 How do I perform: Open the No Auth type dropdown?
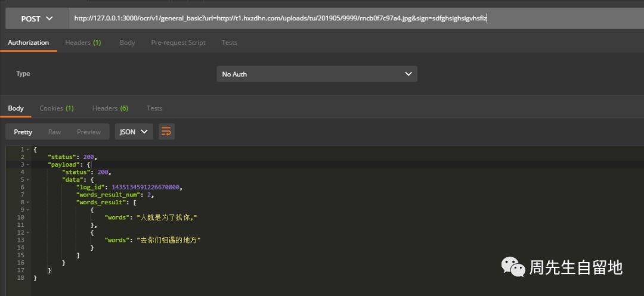[x=317, y=74]
